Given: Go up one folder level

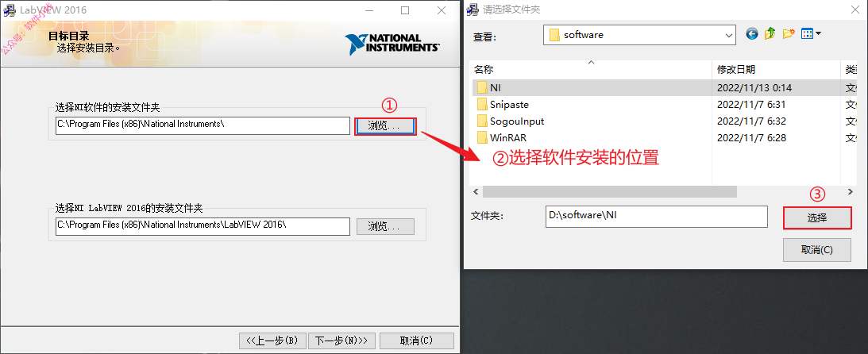Looking at the screenshot, I should pos(770,34).
